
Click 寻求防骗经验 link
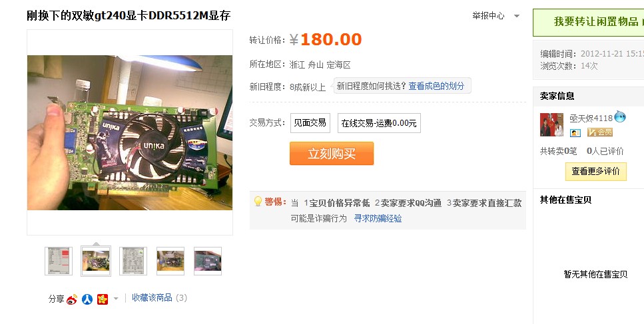(x=378, y=219)
